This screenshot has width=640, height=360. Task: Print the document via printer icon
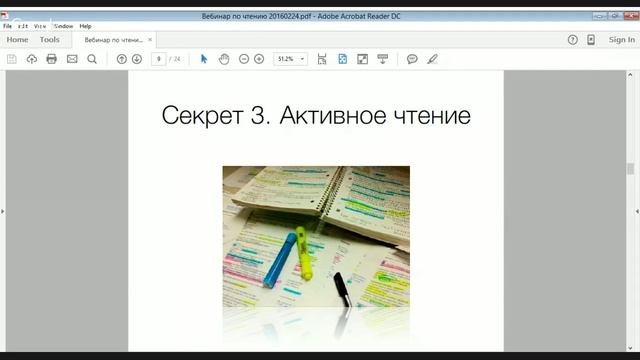pyautogui.click(x=51, y=59)
